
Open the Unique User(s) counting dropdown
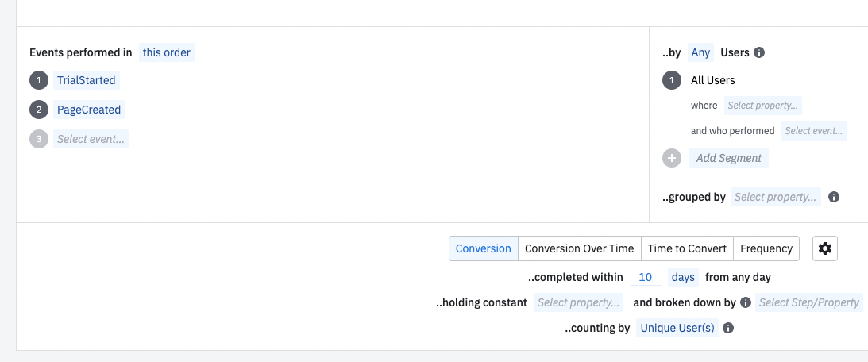677,328
